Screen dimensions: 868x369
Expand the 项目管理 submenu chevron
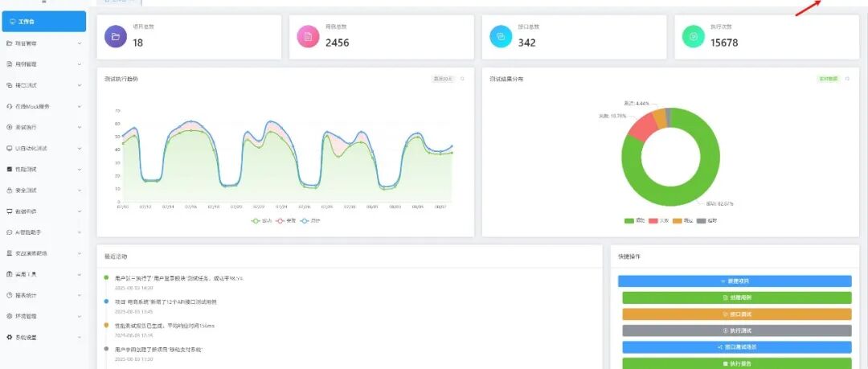[80, 43]
